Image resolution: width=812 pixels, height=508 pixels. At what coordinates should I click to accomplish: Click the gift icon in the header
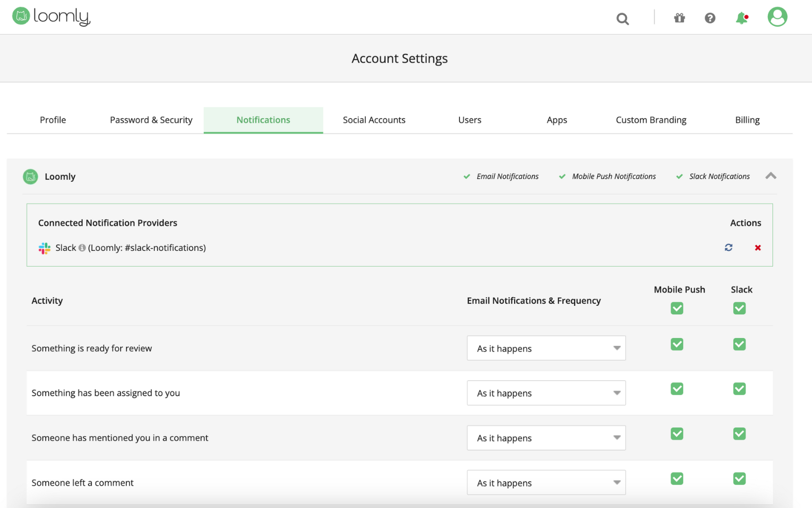[679, 18]
